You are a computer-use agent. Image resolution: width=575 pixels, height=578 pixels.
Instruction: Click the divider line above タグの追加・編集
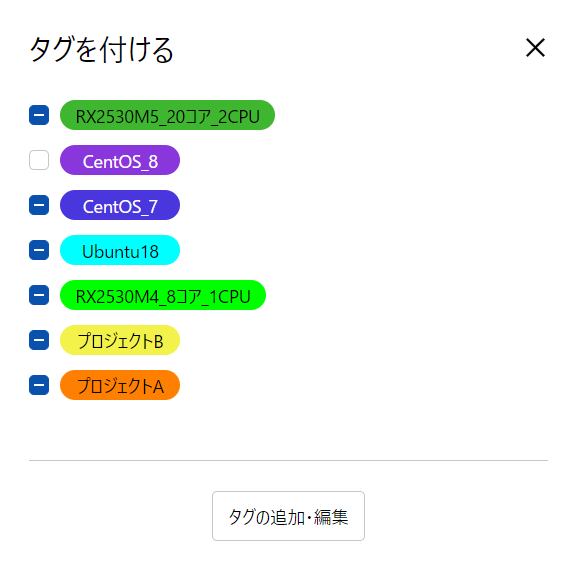pyautogui.click(x=288, y=460)
